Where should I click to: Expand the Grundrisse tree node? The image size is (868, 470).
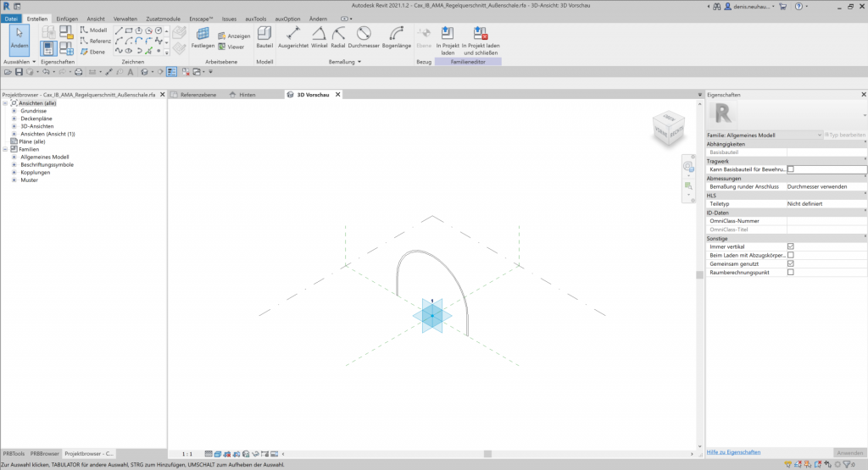[14, 111]
